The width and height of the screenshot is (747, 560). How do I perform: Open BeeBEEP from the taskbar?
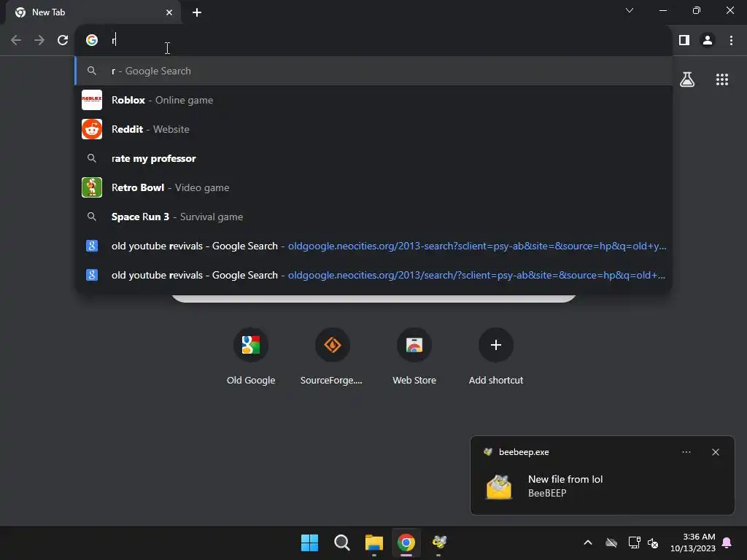tap(438, 542)
